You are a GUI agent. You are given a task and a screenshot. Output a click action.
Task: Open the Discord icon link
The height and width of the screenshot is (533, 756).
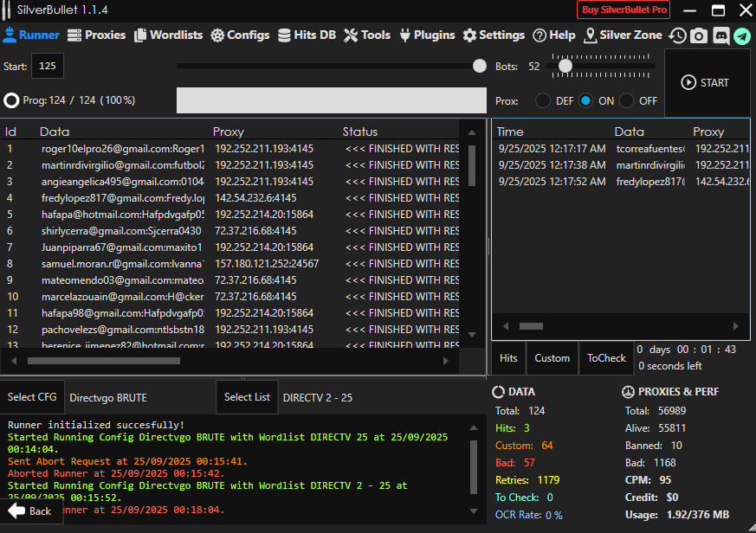coord(720,35)
